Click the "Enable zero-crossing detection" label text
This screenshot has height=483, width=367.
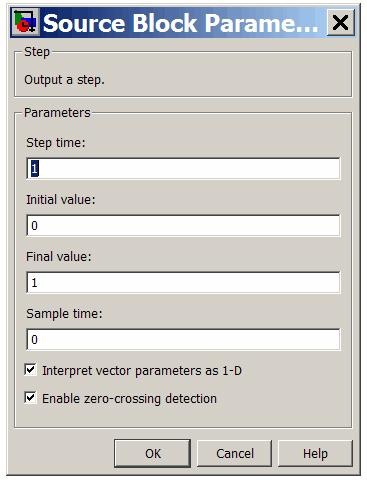[x=129, y=399]
